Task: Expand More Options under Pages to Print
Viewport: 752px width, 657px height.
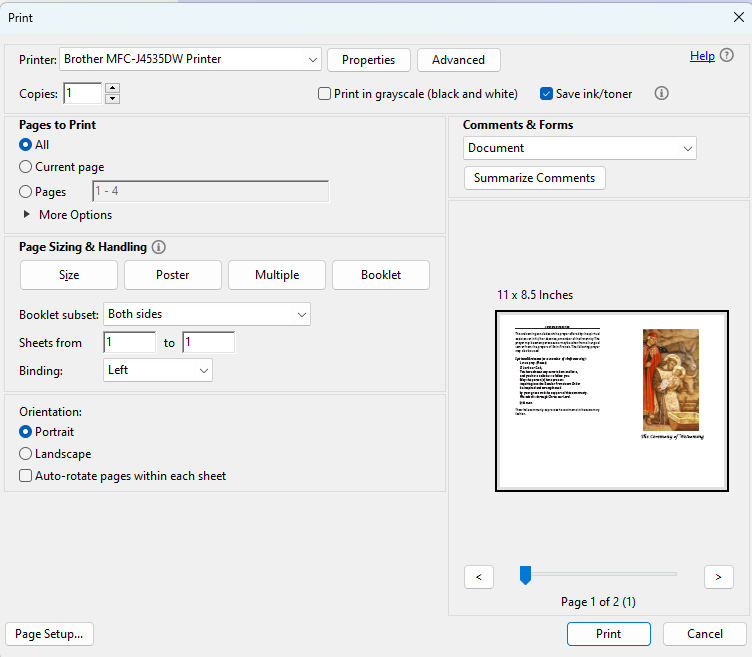Action: [x=27, y=215]
